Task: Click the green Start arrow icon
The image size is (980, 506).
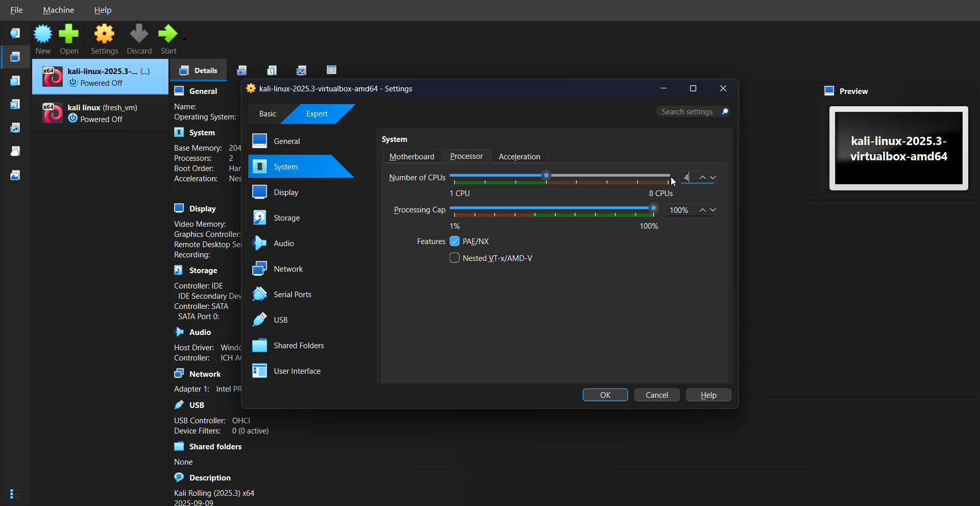Action: point(167,34)
